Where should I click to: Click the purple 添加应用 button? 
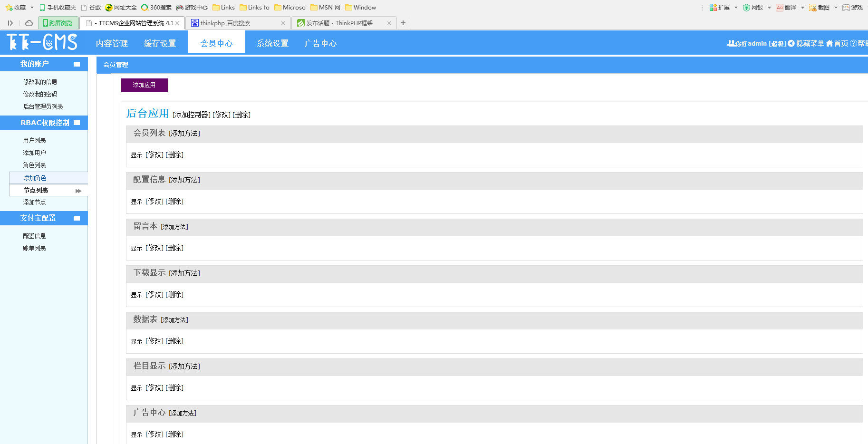coord(144,85)
